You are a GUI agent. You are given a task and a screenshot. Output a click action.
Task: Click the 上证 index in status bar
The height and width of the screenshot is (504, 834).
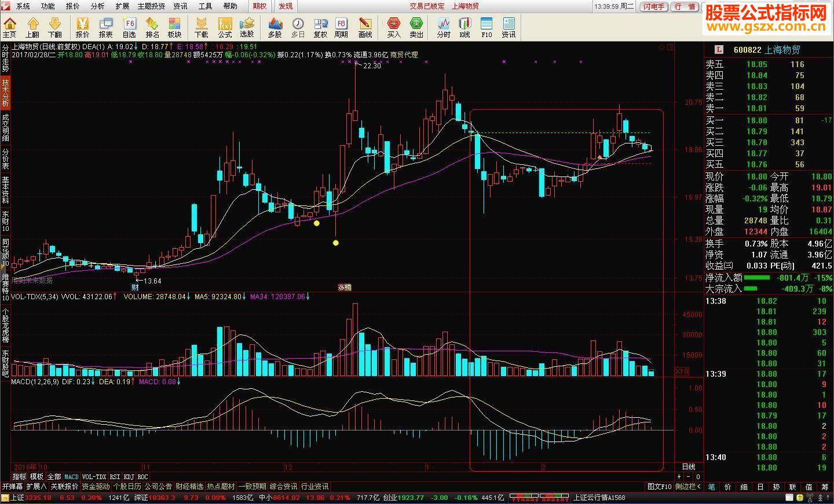(x=17, y=498)
